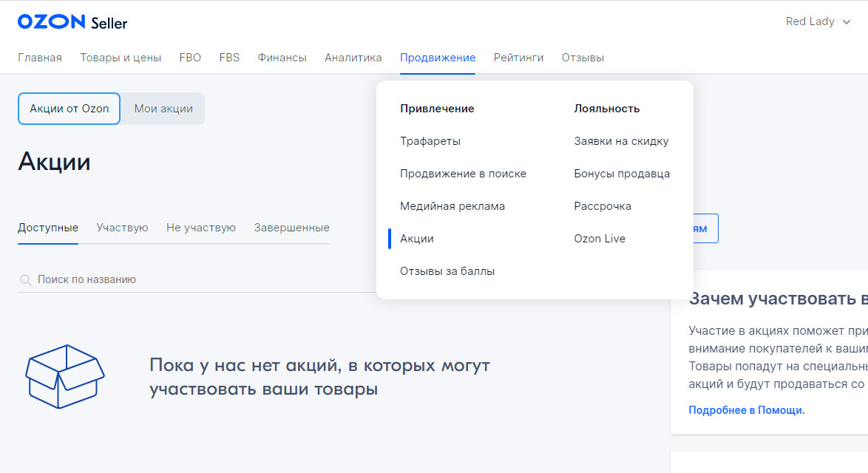Click the Акции page heading
Viewport: 868px width, 473px height.
(x=54, y=162)
